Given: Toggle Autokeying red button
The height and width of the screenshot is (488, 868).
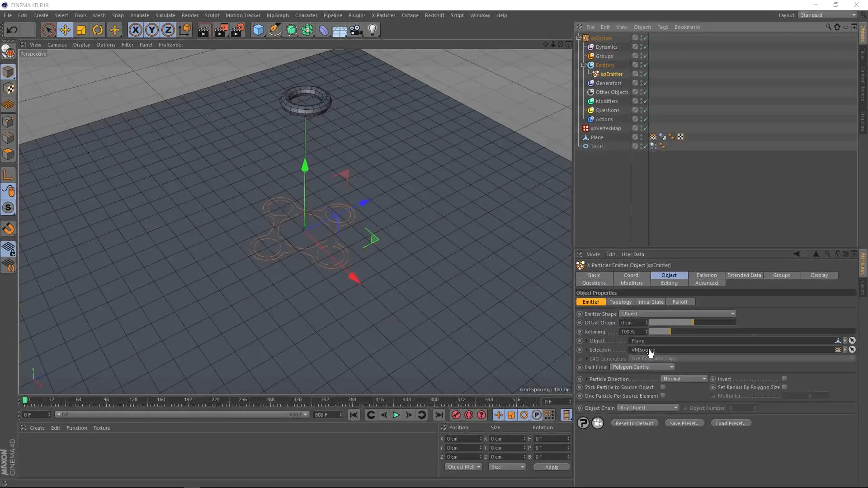Looking at the screenshot, I should [x=469, y=415].
